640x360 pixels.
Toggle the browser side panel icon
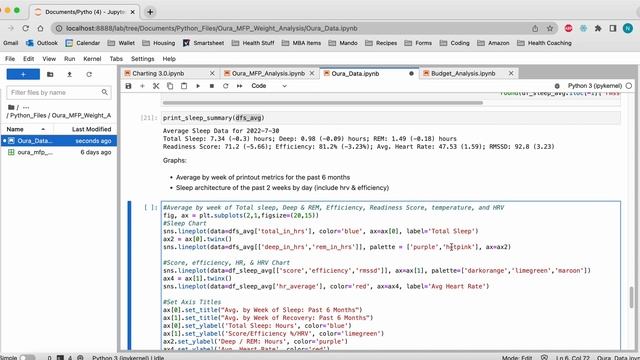tap(613, 28)
